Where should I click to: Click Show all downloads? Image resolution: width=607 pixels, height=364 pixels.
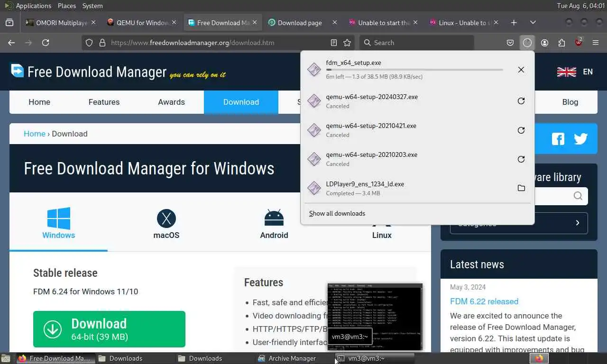coord(337,213)
